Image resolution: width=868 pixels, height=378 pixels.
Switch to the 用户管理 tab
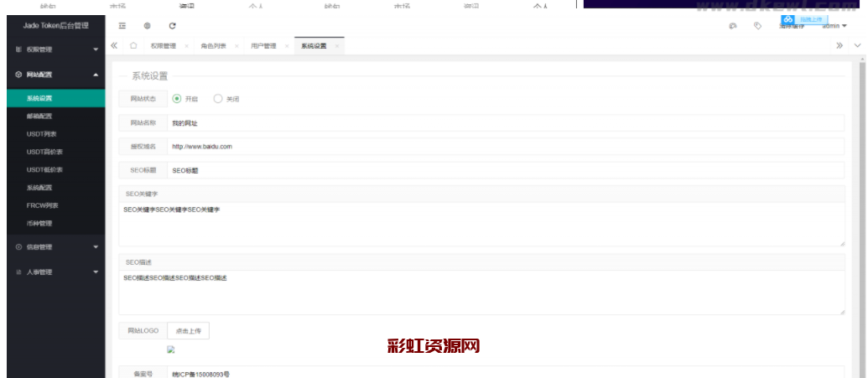tap(263, 46)
